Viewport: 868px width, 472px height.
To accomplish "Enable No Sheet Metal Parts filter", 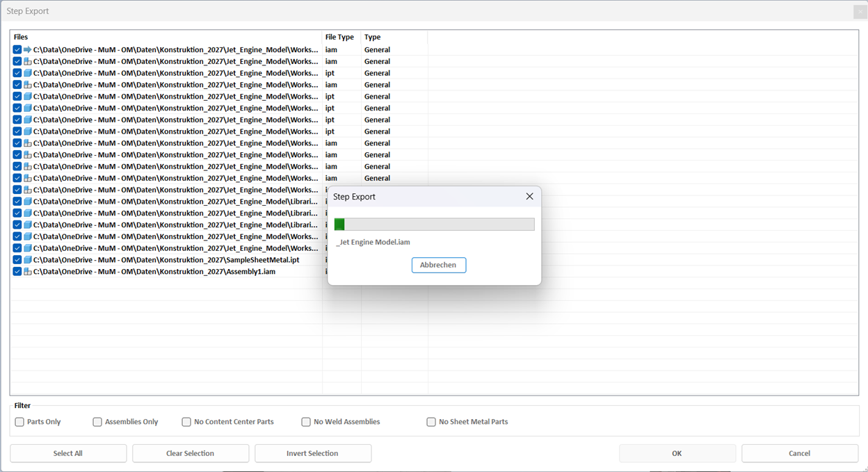I will 431,422.
